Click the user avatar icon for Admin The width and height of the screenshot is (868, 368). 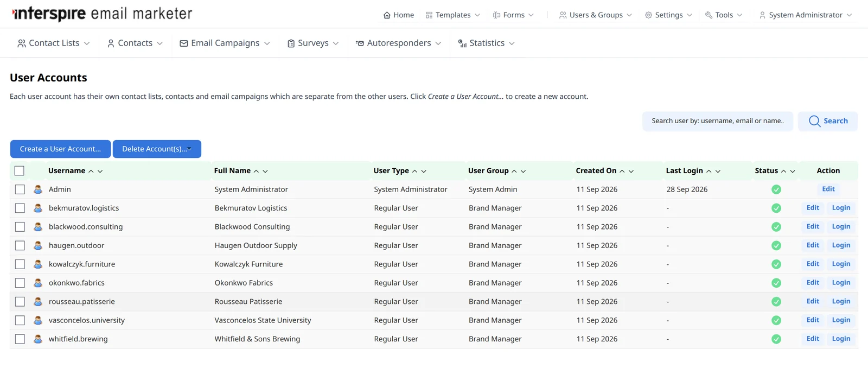[x=38, y=189]
